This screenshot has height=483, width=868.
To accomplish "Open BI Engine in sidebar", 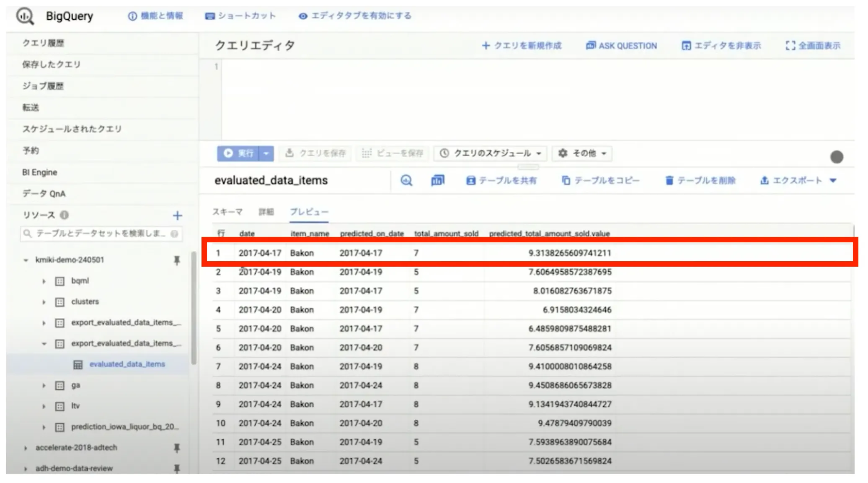I will point(39,172).
